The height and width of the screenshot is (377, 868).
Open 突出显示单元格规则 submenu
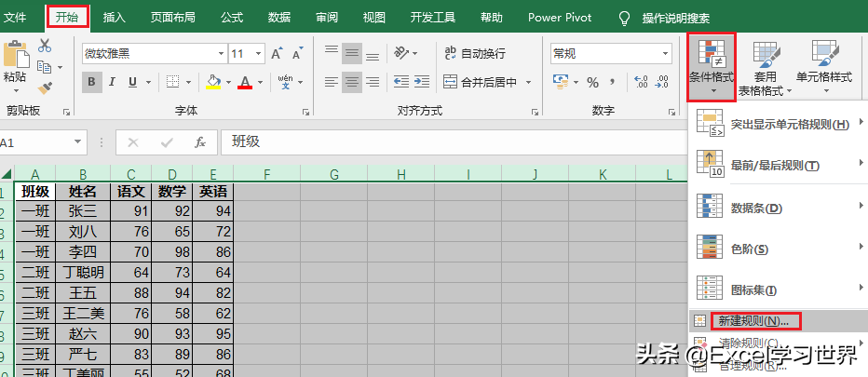(x=778, y=124)
